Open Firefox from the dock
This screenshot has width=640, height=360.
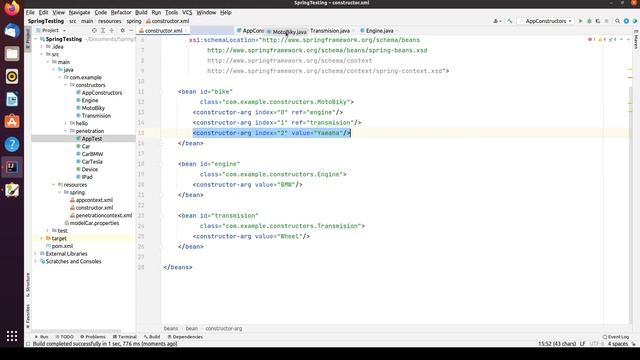coord(12,8)
